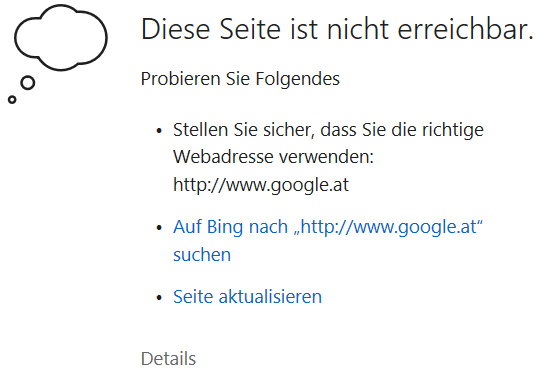Click the word Bing in the blue link
Screen dimensions: 544x376
pyautogui.click(x=225, y=228)
